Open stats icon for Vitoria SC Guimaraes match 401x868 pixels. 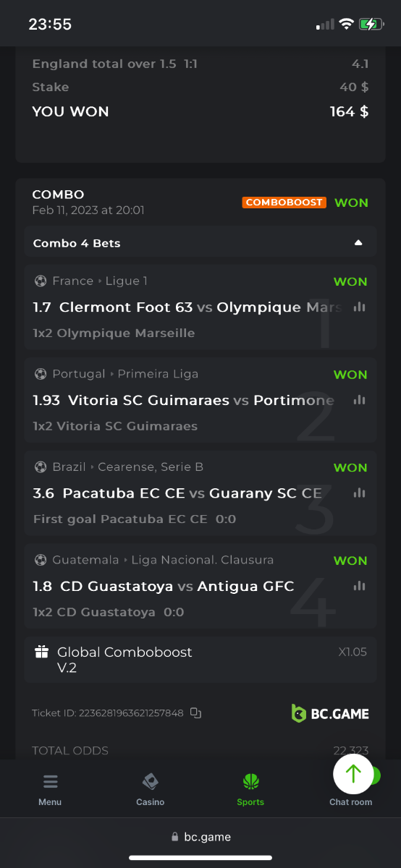(x=359, y=400)
